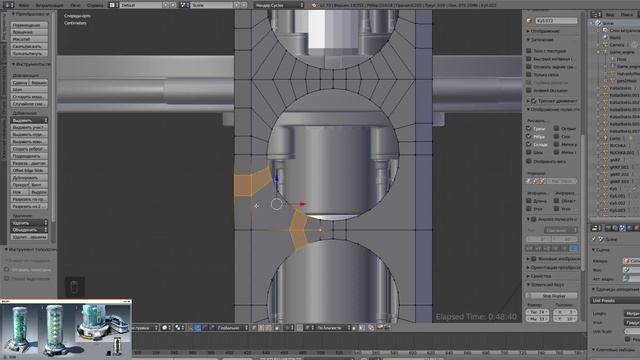
Task: Click the scene browse icon beside the Scene field
Action: (185, 5)
